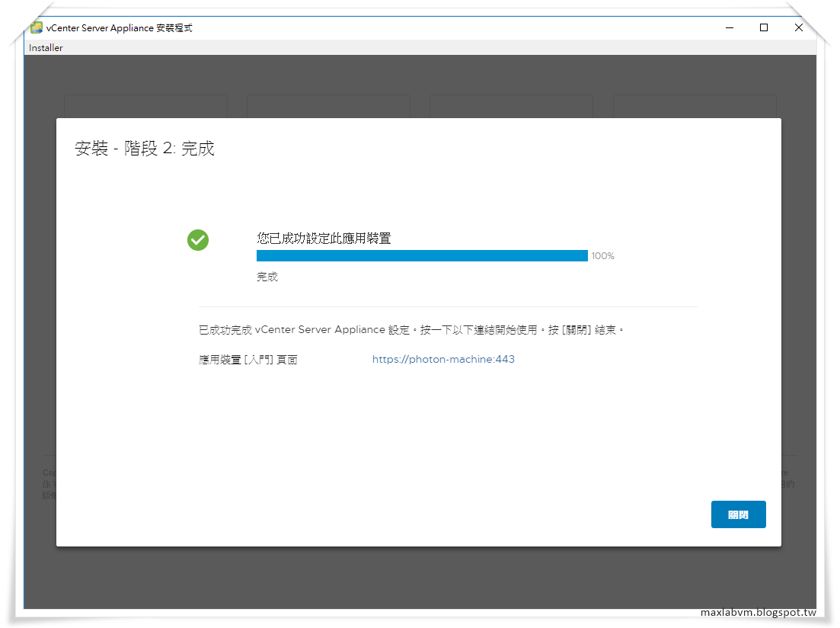Viewport: 840px width, 628px height.
Task: Click the 100% progress label
Action: point(602,256)
